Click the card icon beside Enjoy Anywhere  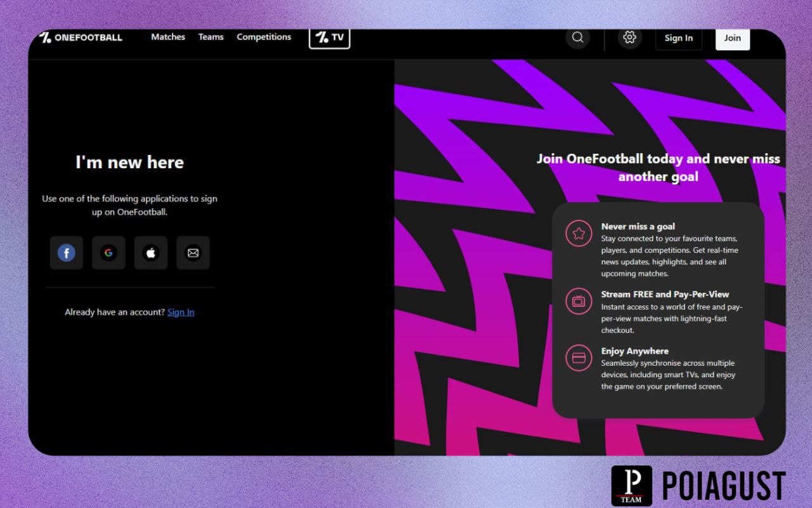point(579,358)
